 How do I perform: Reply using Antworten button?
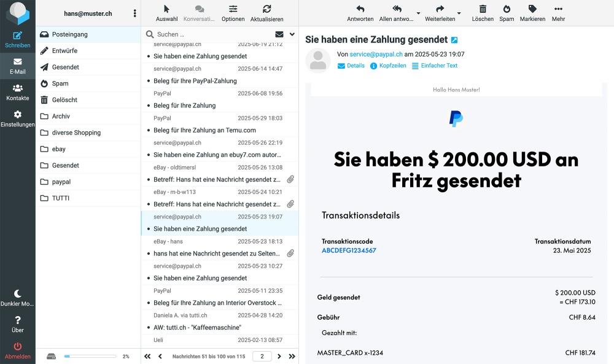click(x=360, y=14)
